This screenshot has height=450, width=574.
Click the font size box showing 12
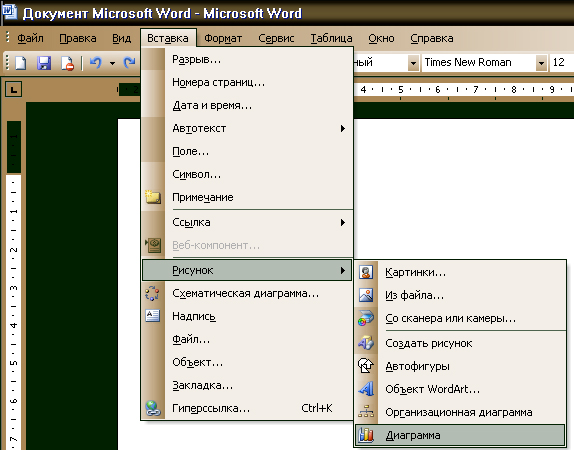point(562,63)
